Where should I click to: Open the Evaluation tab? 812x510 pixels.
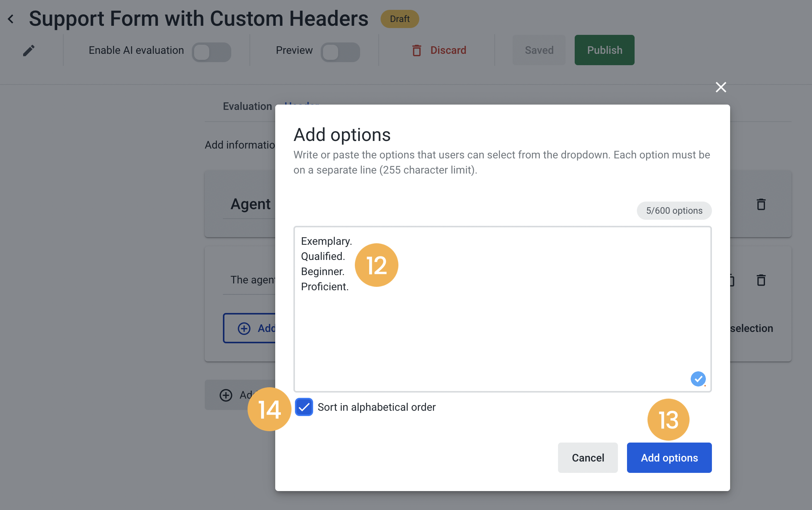point(247,106)
